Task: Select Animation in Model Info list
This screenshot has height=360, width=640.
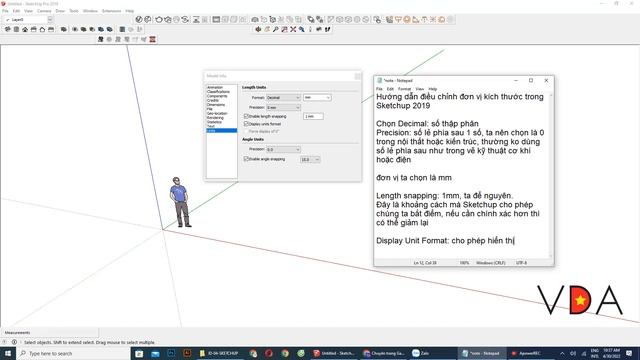Action: pyautogui.click(x=215, y=87)
